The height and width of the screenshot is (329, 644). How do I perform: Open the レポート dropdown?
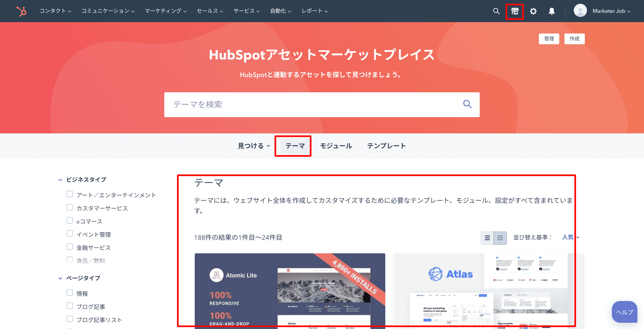315,11
